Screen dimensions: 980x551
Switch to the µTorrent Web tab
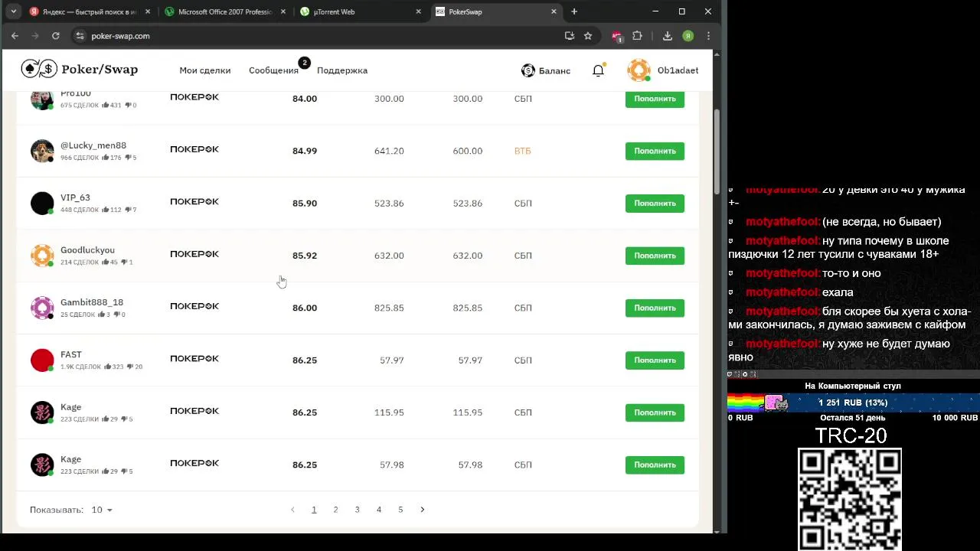click(361, 11)
